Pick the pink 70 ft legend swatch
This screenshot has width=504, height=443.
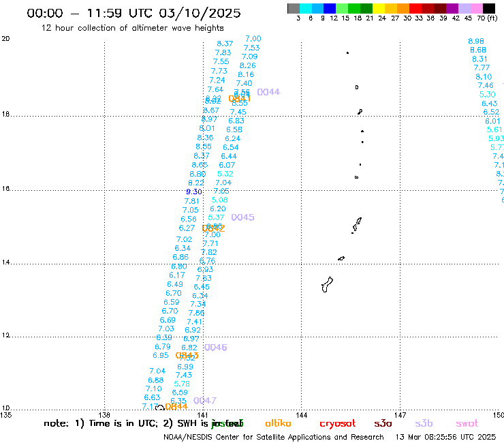(x=476, y=8)
